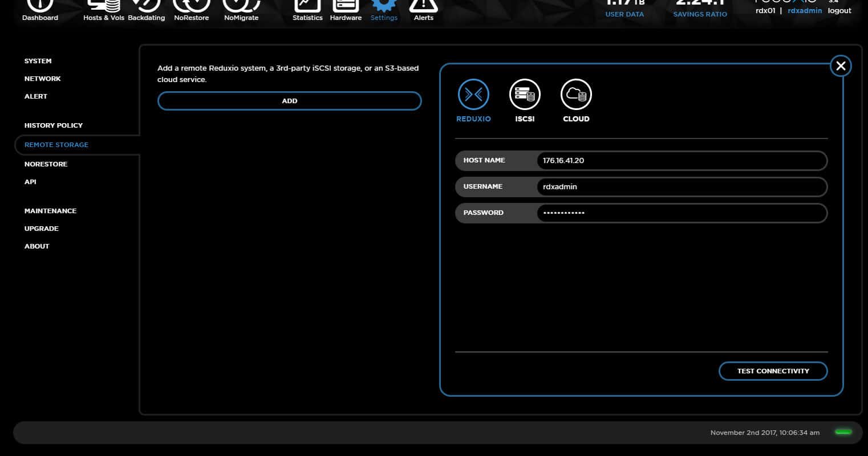The width and height of the screenshot is (868, 456).
Task: Open the API settings section
Action: [30, 182]
